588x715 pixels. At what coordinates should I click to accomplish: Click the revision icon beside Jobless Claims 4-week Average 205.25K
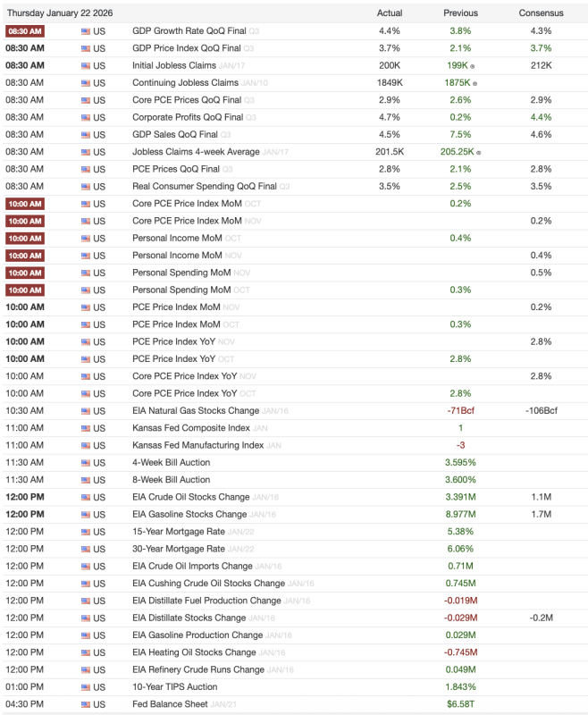[x=479, y=152]
